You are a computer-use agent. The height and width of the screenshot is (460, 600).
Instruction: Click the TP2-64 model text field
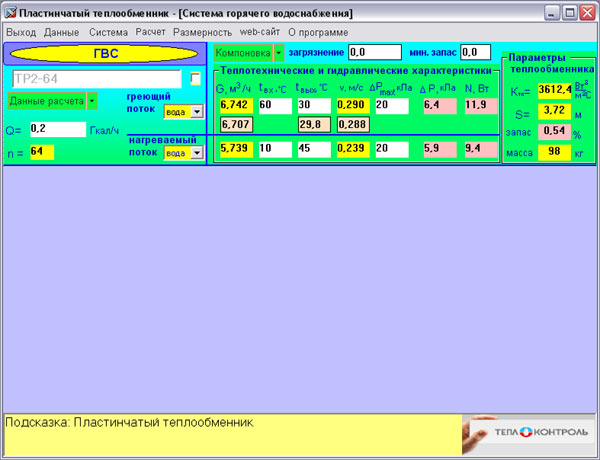click(95, 78)
